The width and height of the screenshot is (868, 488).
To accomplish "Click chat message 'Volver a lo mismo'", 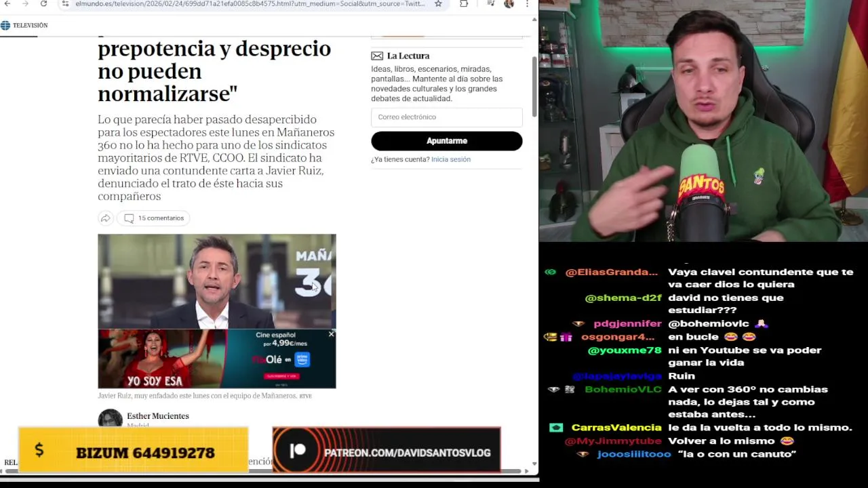I will click(732, 441).
